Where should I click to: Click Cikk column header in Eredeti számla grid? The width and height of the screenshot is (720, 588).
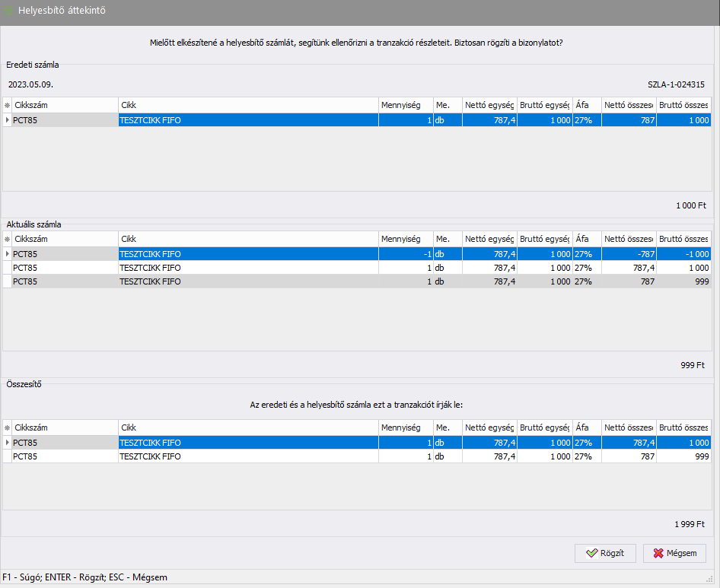click(247, 105)
